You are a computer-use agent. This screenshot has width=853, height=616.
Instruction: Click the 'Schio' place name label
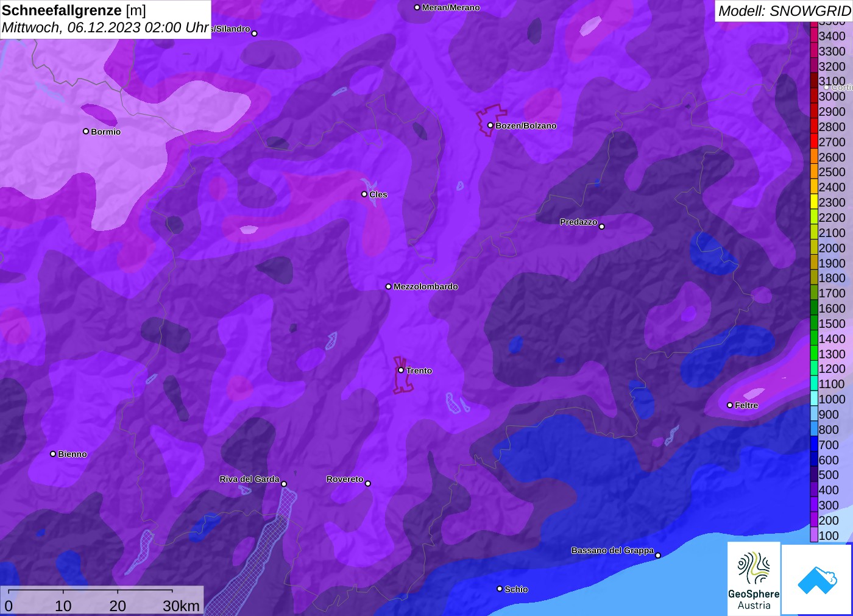516,589
